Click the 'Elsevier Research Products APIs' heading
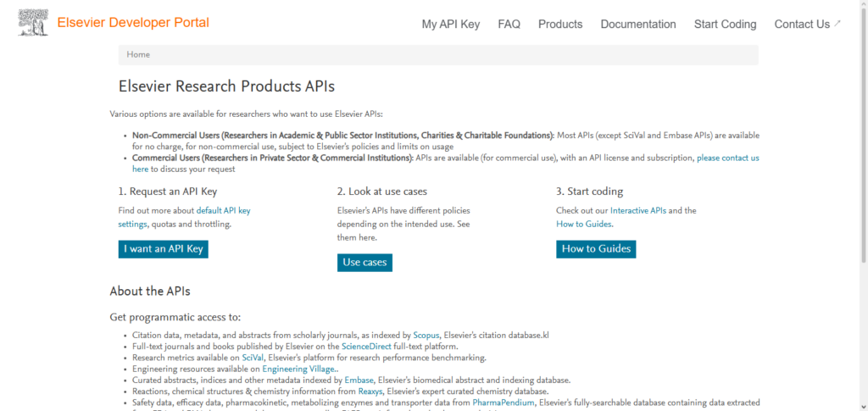The height and width of the screenshot is (411, 868). click(x=226, y=86)
